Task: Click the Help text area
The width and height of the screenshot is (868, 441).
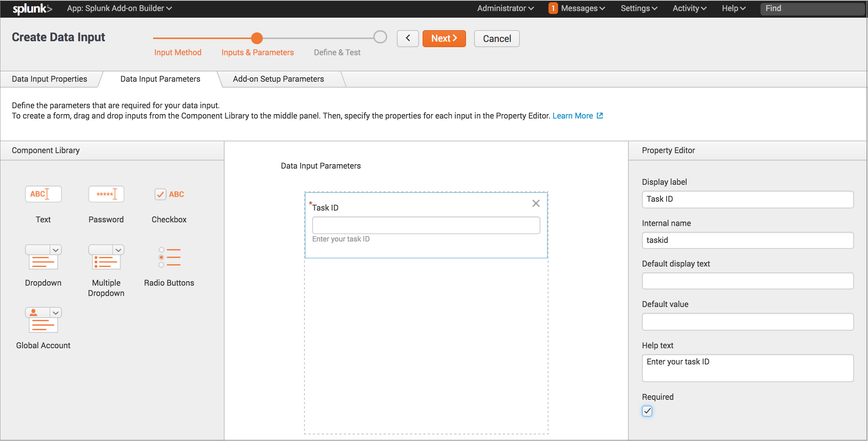Action: click(748, 368)
